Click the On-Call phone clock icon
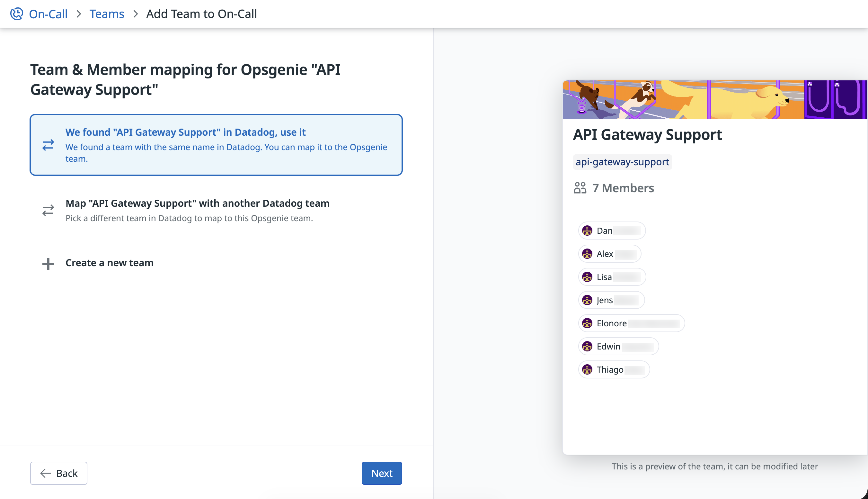Image resolution: width=868 pixels, height=499 pixels. click(x=16, y=14)
